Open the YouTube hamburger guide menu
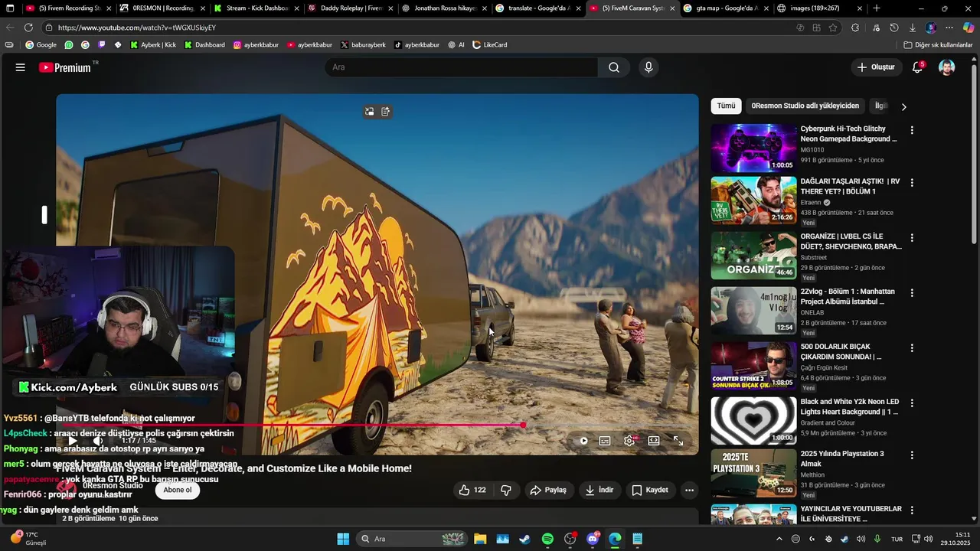This screenshot has width=980, height=551. (21, 67)
